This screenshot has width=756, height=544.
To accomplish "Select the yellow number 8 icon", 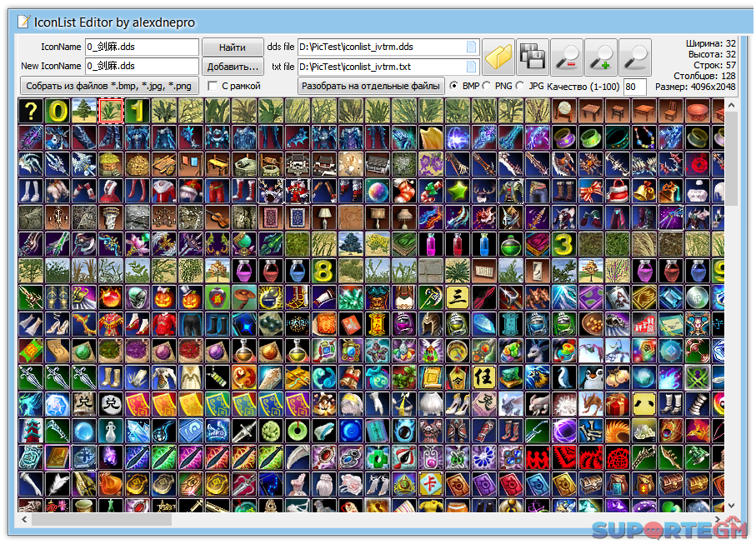I will coord(323,270).
